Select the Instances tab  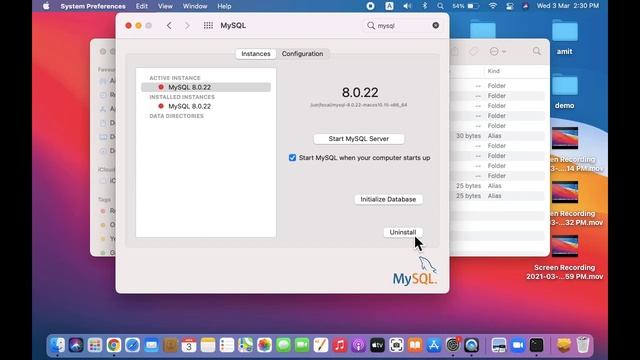tap(256, 53)
